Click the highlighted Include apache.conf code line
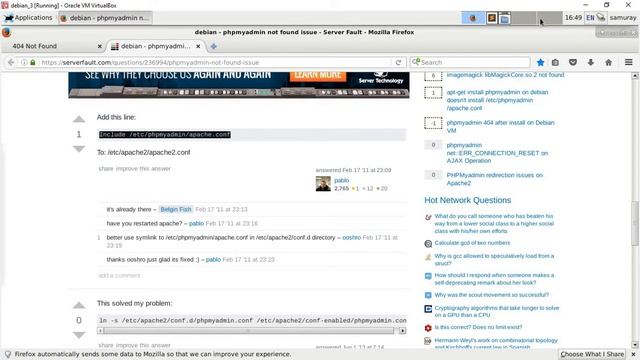Image resolution: width=640 pixels, height=360 pixels. click(165, 135)
